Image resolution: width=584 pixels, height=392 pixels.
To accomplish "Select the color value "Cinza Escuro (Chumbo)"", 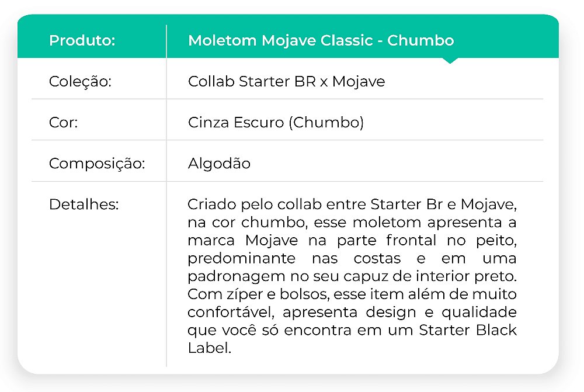I will (x=276, y=123).
